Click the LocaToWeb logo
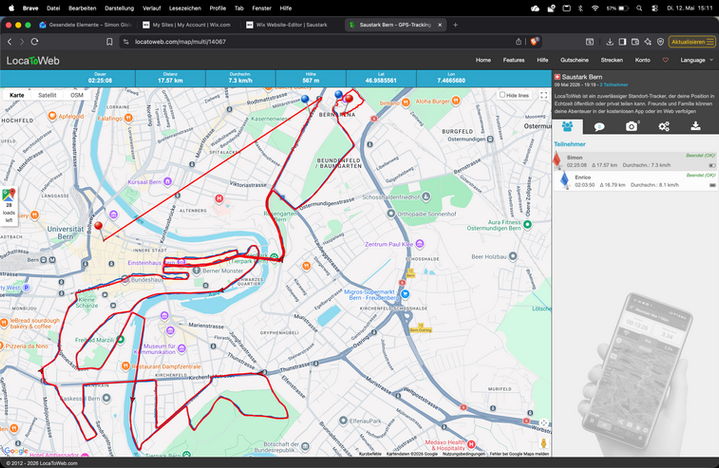The height and width of the screenshot is (468, 719). 33,61
